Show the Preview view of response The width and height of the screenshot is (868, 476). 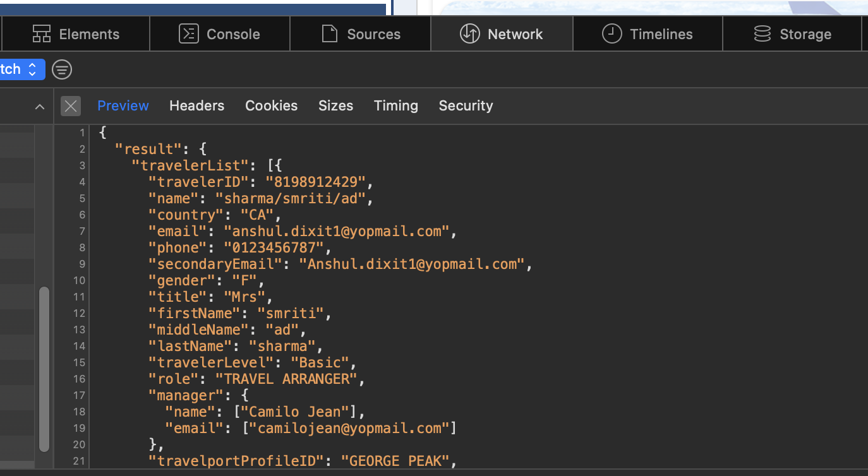[x=123, y=106]
